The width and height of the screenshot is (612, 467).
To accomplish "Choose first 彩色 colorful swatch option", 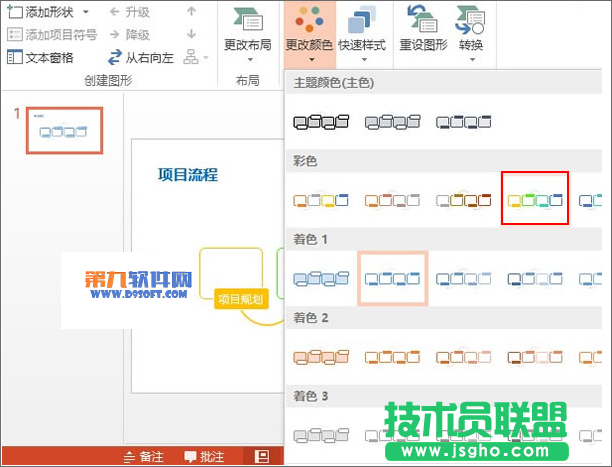I will click(321, 200).
